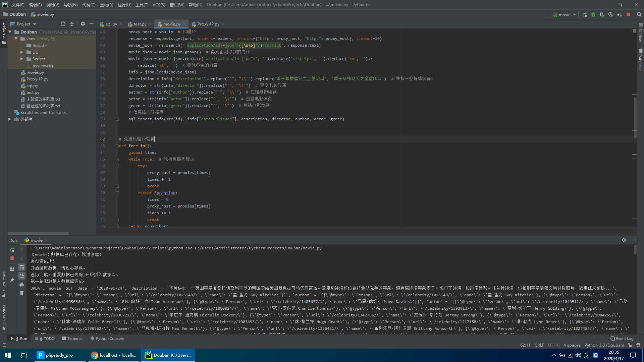Toggle tool window quick access in corner

pos(4,345)
